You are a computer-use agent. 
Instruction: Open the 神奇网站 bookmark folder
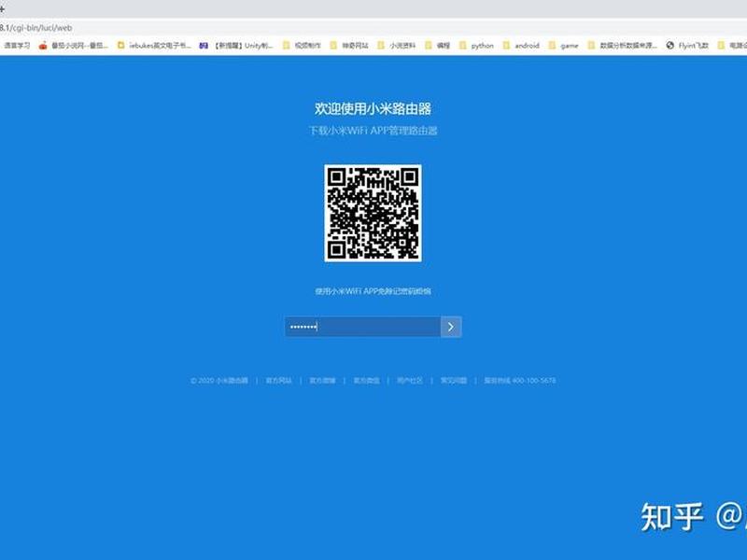tap(349, 46)
